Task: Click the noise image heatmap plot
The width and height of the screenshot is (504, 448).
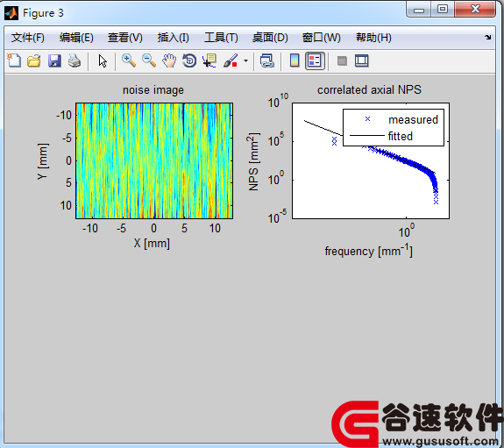Action: [154, 160]
